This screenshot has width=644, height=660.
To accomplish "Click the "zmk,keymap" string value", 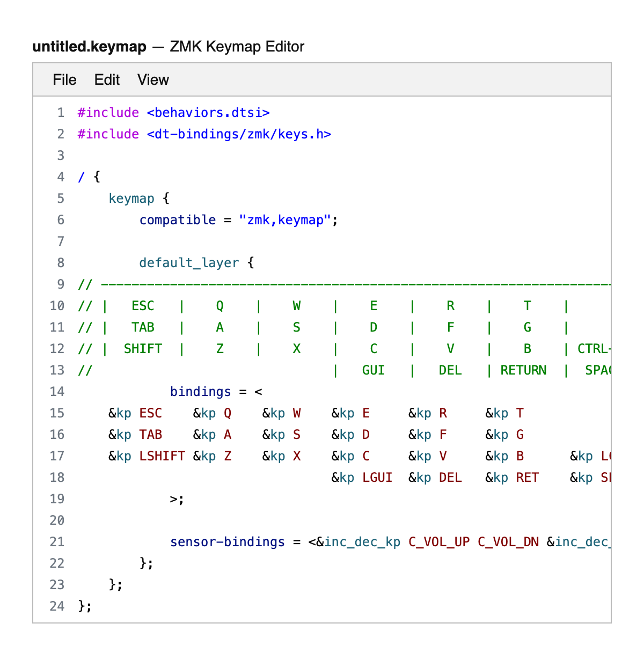I will pyautogui.click(x=284, y=220).
